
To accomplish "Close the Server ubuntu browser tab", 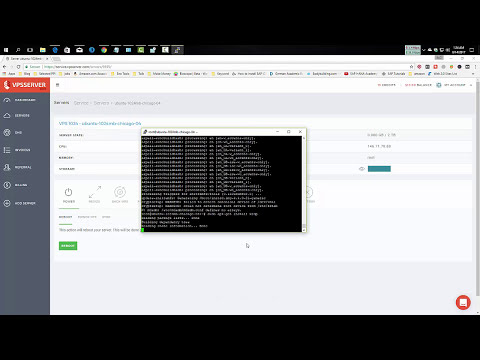I will [47, 59].
